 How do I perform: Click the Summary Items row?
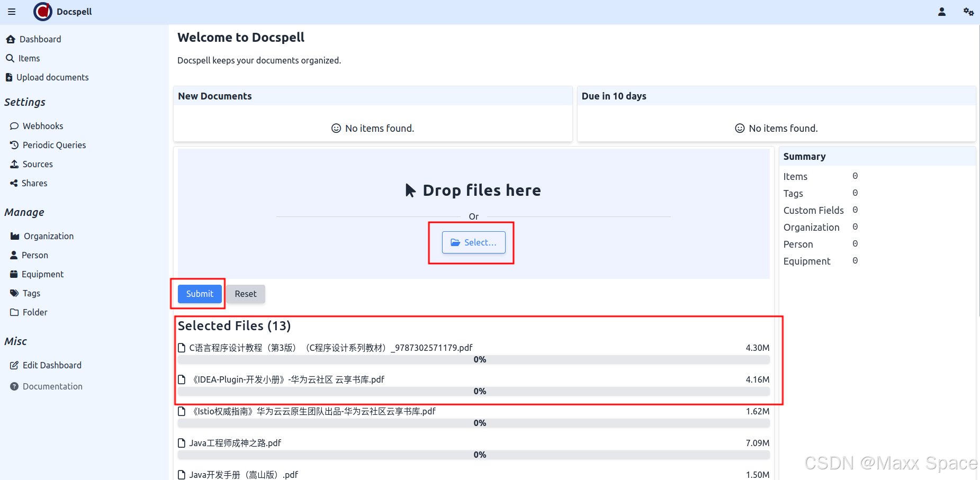click(821, 176)
